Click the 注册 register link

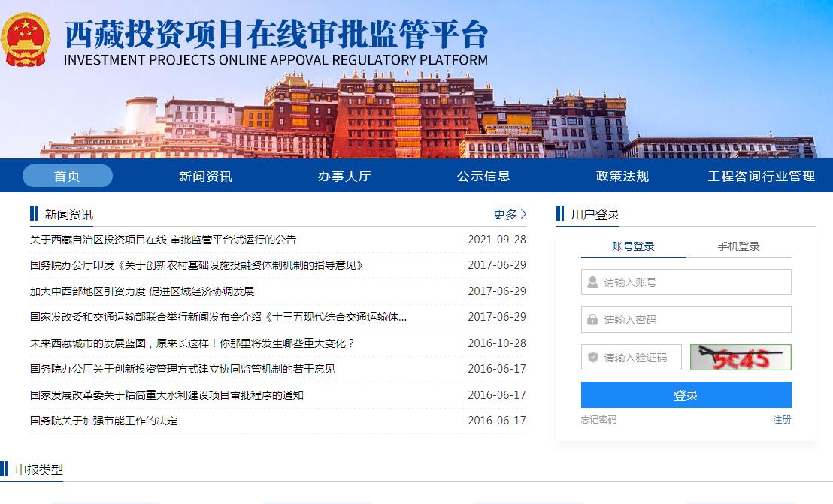[782, 420]
